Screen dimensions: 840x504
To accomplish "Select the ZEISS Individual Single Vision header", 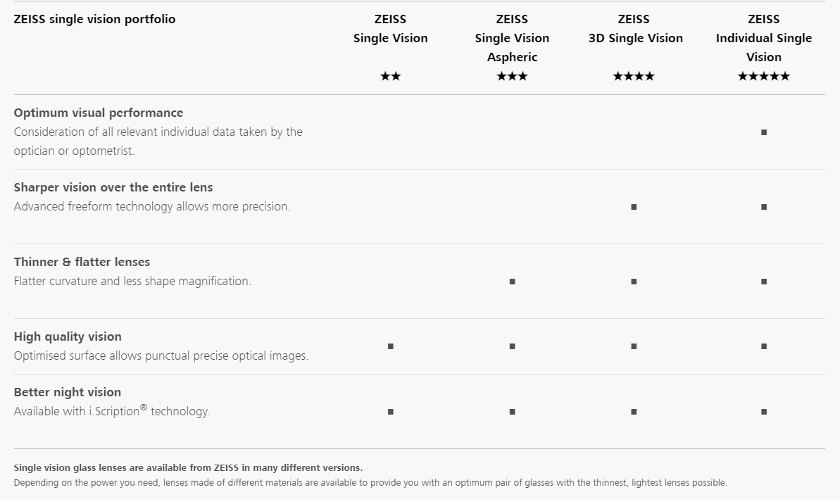I will click(x=764, y=38).
